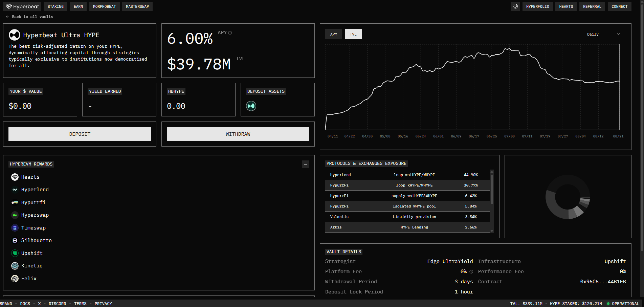644x307 pixels.
Task: Click the HYPE deposit asset icon
Action: click(x=251, y=106)
